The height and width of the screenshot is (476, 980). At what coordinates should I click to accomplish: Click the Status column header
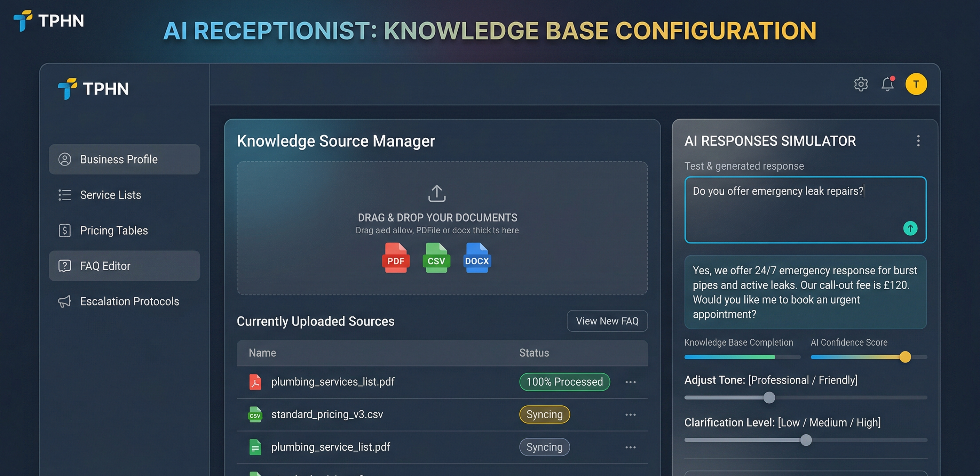pyautogui.click(x=534, y=353)
